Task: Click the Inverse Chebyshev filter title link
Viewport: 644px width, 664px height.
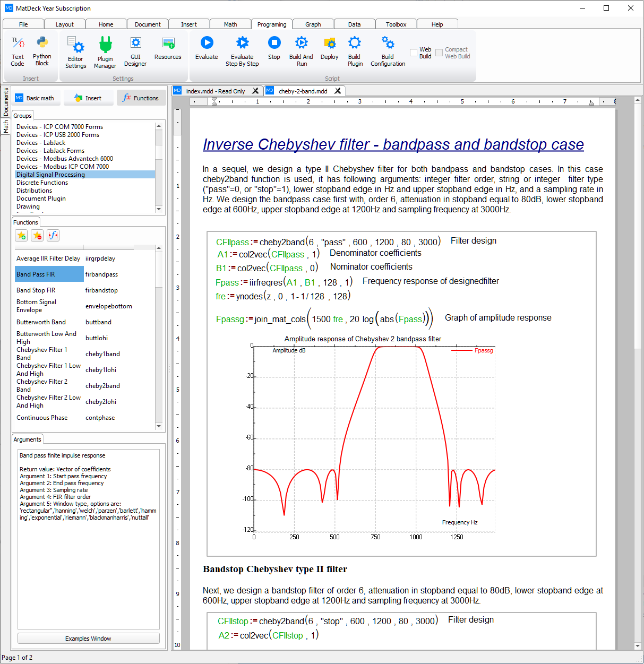Action: 393,144
